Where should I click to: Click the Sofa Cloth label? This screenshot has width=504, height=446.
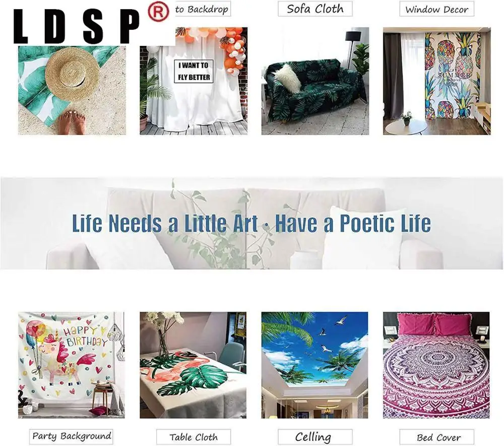pyautogui.click(x=315, y=9)
